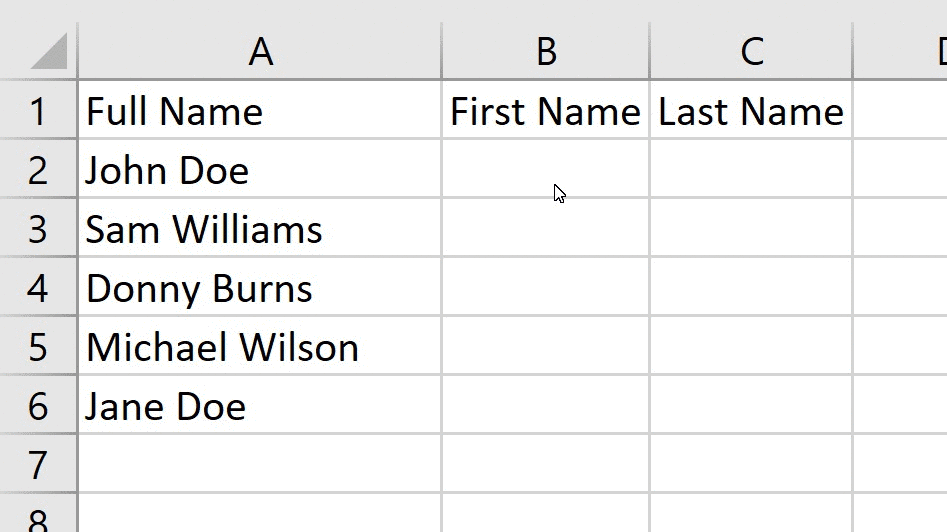Click the Full Name header cell

(x=260, y=111)
